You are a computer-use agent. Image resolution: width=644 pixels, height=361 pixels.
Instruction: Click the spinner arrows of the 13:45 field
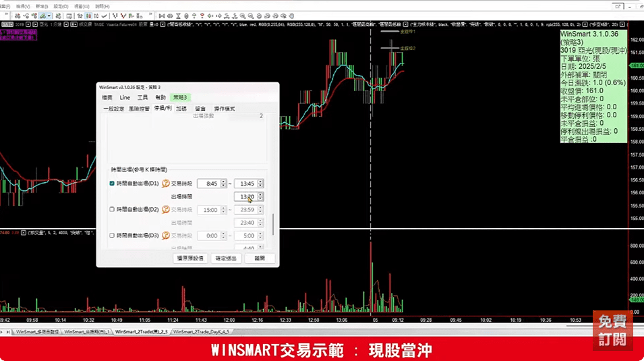(x=260, y=184)
